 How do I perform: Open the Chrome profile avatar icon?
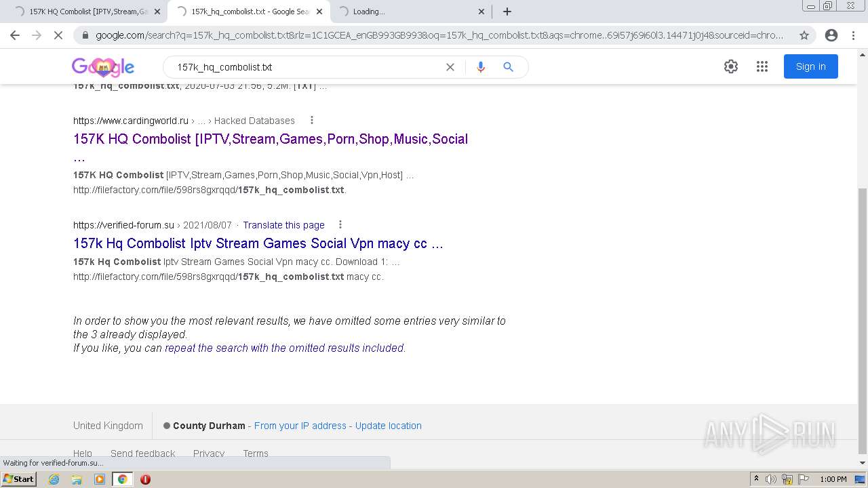[x=831, y=35]
